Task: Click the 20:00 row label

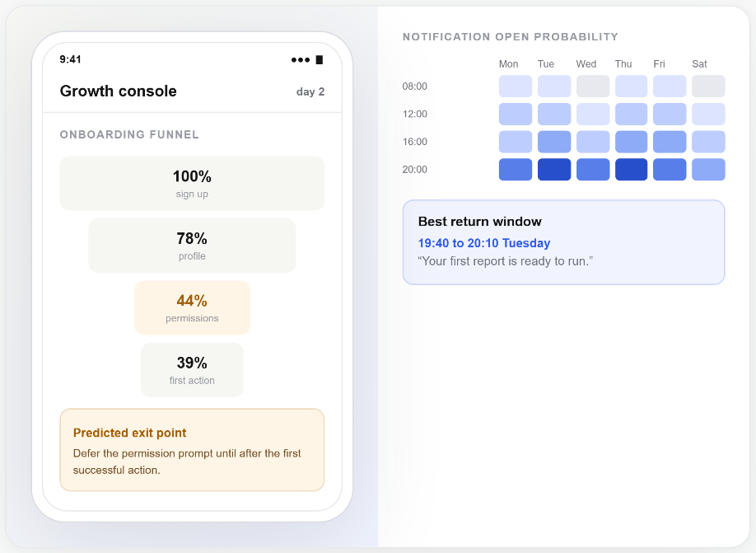Action: click(414, 170)
